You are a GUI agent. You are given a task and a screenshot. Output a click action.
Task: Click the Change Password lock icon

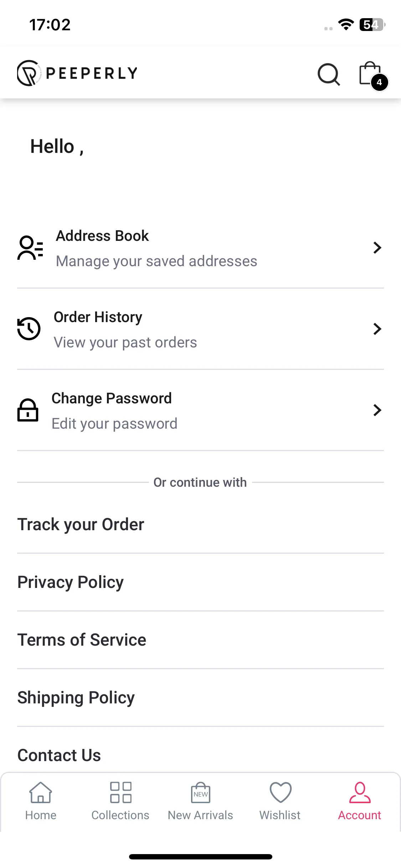click(x=28, y=410)
